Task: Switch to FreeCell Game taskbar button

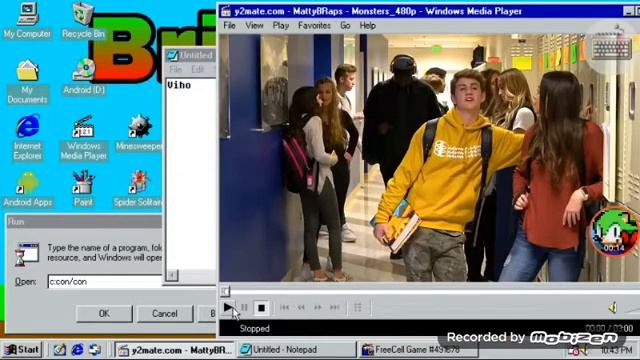Action: 418,350
